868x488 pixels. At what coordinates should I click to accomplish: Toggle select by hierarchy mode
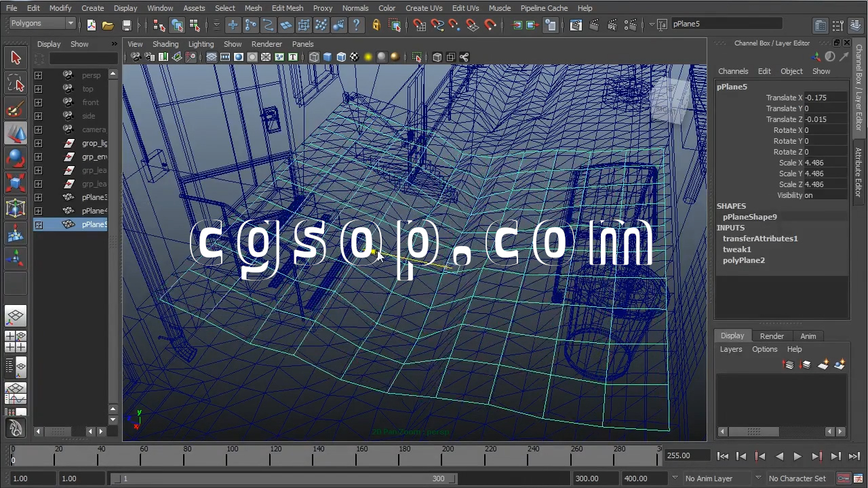click(x=159, y=25)
